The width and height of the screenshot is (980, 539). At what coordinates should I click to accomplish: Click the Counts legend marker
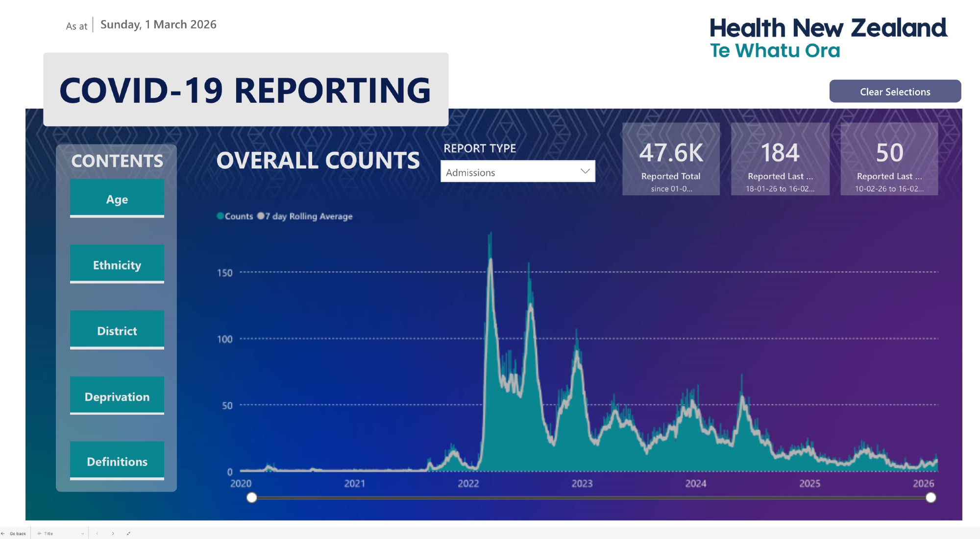click(220, 216)
